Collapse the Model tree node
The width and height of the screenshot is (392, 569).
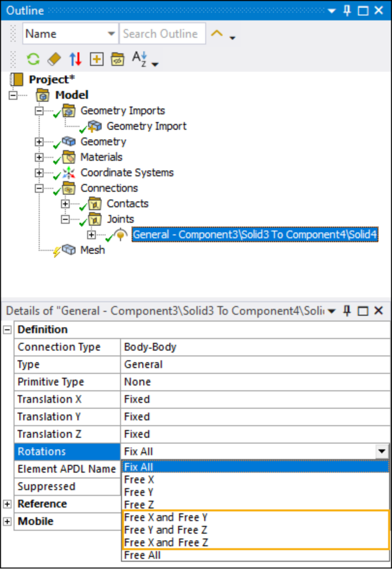coord(13,95)
